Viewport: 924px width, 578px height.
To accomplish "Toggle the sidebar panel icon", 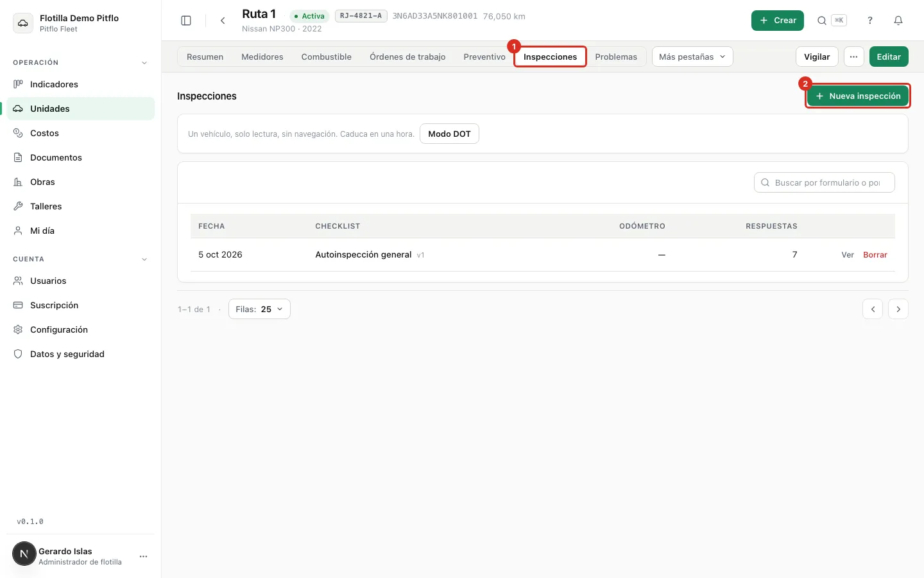I will pyautogui.click(x=186, y=21).
